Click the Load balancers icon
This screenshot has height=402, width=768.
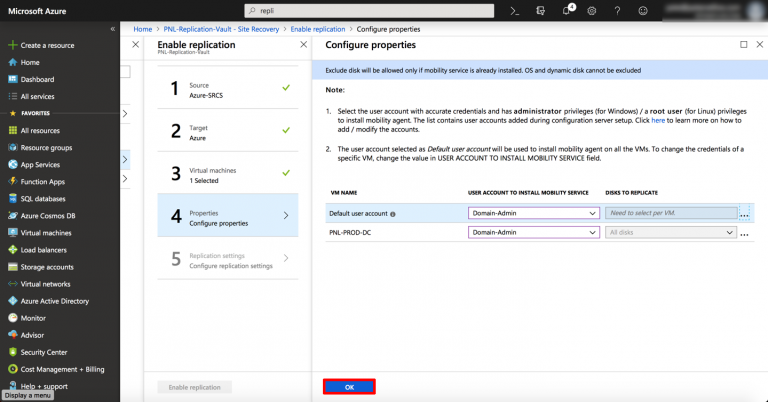point(13,250)
